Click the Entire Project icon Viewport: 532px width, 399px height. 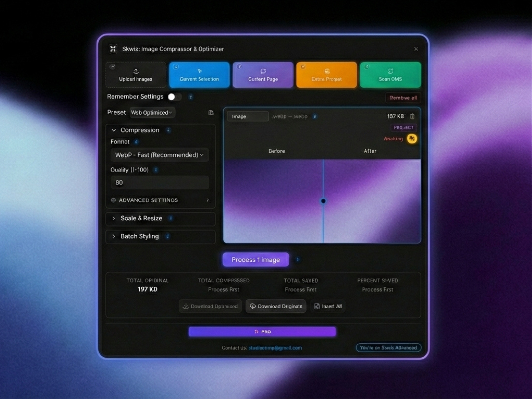[x=326, y=71]
